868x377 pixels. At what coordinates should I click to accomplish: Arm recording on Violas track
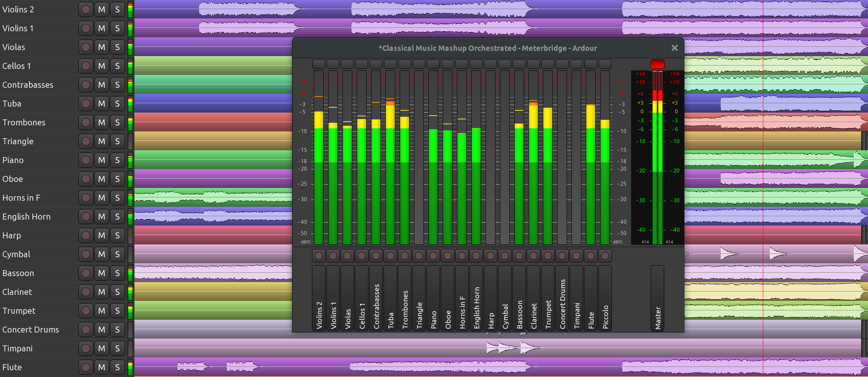[86, 47]
